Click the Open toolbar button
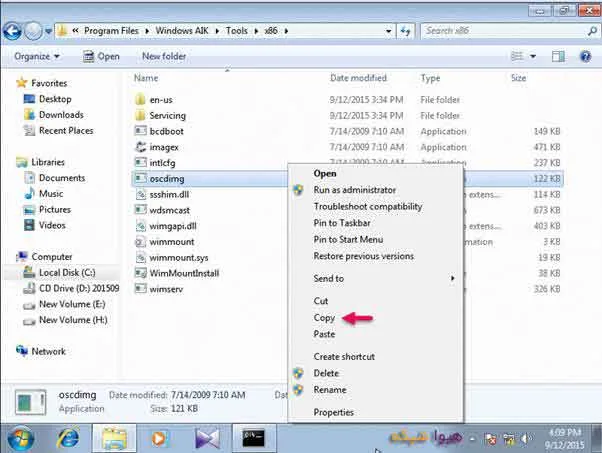 pos(102,56)
